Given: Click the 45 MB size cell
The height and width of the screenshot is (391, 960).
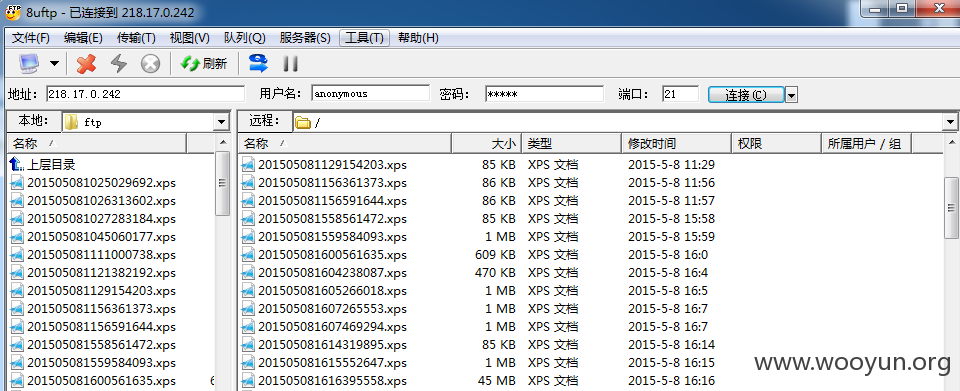Looking at the screenshot, I should click(497, 381).
